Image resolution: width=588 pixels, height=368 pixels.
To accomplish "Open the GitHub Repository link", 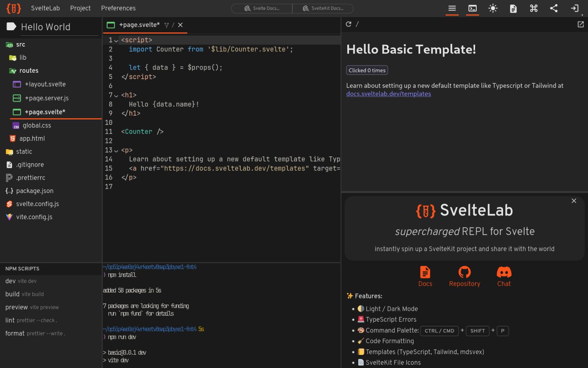I will click(x=465, y=276).
